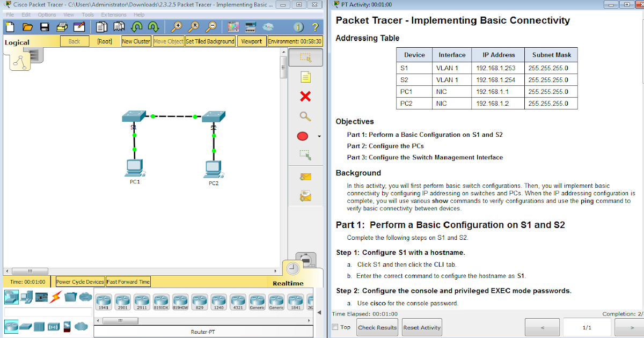Image resolution: width=644 pixels, height=338 pixels.
Task: Select the Place Note tool
Action: [305, 77]
